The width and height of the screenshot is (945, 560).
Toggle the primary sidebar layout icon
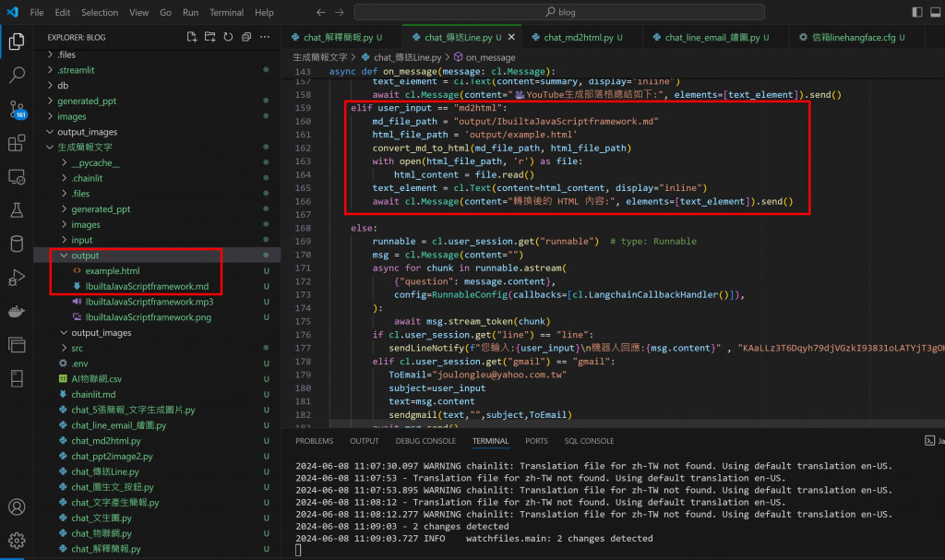[916, 12]
